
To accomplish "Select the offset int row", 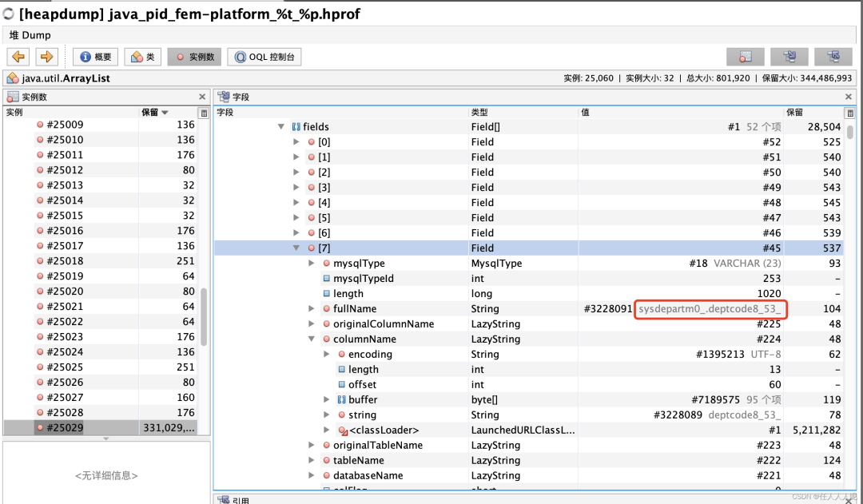I will 528,385.
